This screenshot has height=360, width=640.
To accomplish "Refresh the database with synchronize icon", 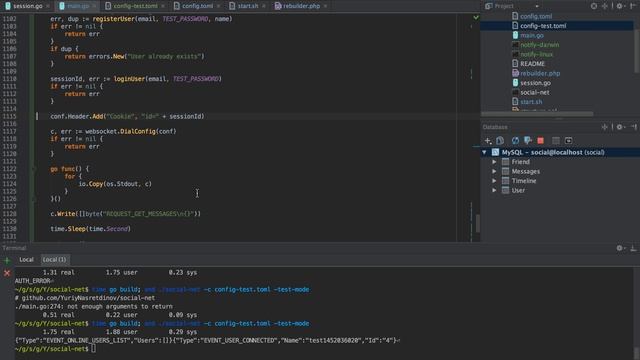I will tap(516, 140).
